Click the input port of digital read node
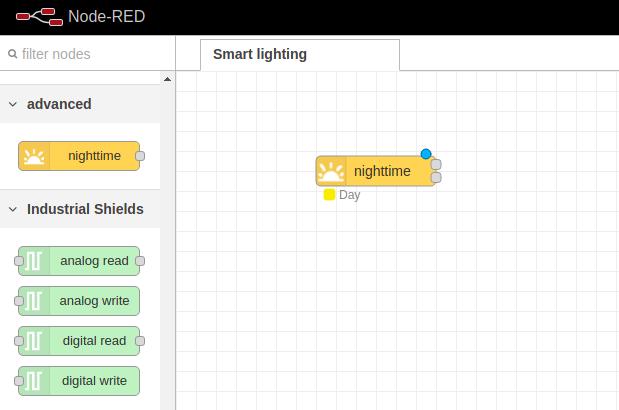The height and width of the screenshot is (410, 619). [x=19, y=341]
